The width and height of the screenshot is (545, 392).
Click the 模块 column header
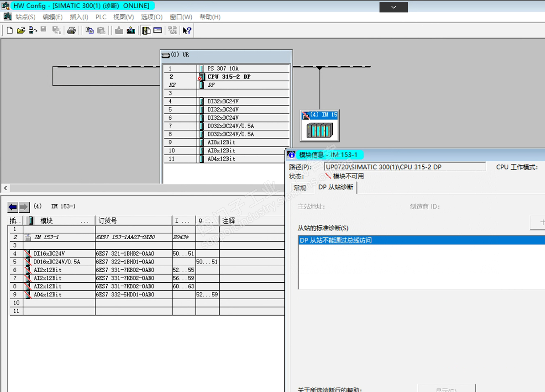pos(59,221)
